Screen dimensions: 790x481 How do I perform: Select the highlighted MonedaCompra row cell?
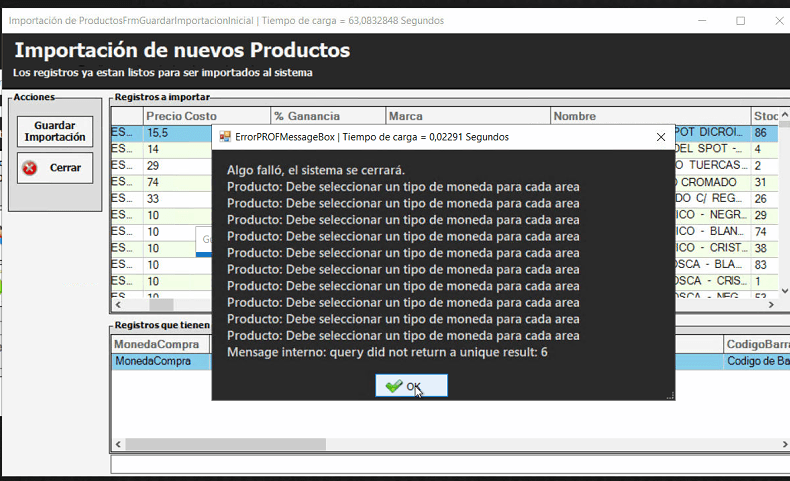160,361
